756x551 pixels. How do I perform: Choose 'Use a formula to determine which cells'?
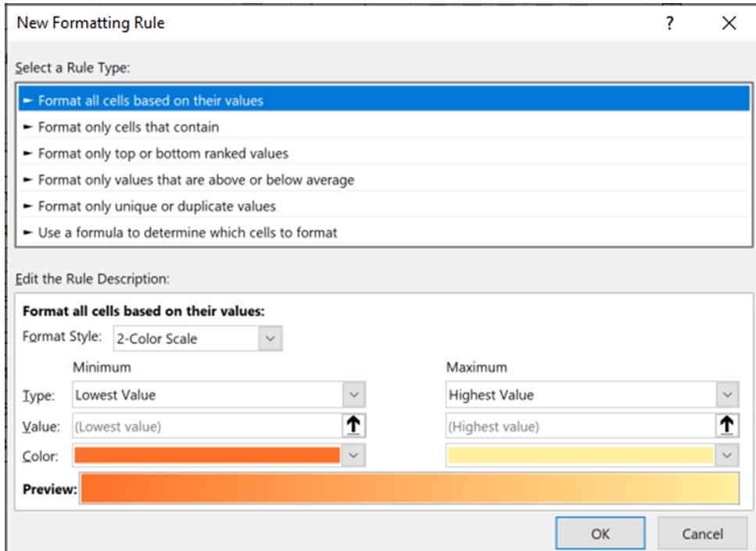pos(188,232)
